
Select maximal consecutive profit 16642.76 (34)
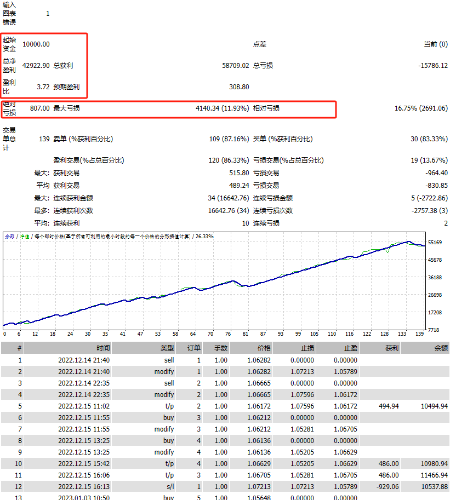(x=229, y=211)
